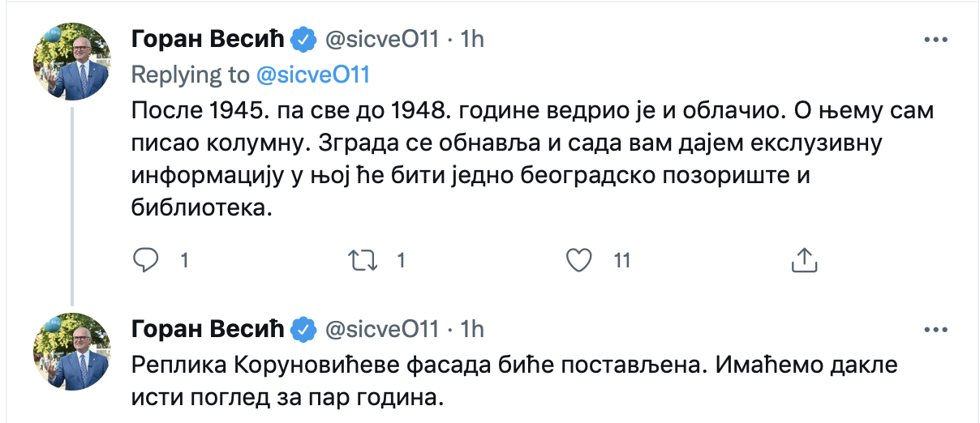Click the like count of 11

[x=622, y=260]
